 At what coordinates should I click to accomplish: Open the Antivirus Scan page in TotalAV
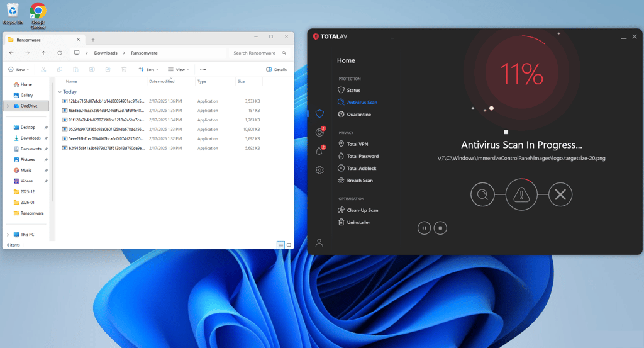357,103
